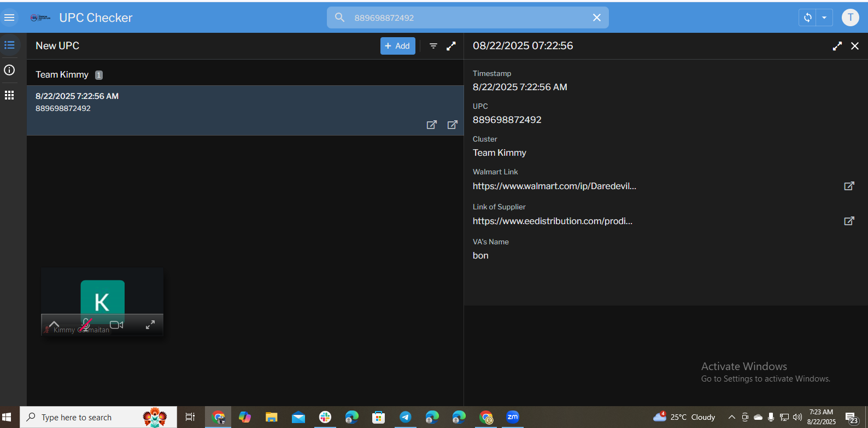The height and width of the screenshot is (428, 868).
Task: Open the sync dropdown arrow
Action: [x=824, y=17]
